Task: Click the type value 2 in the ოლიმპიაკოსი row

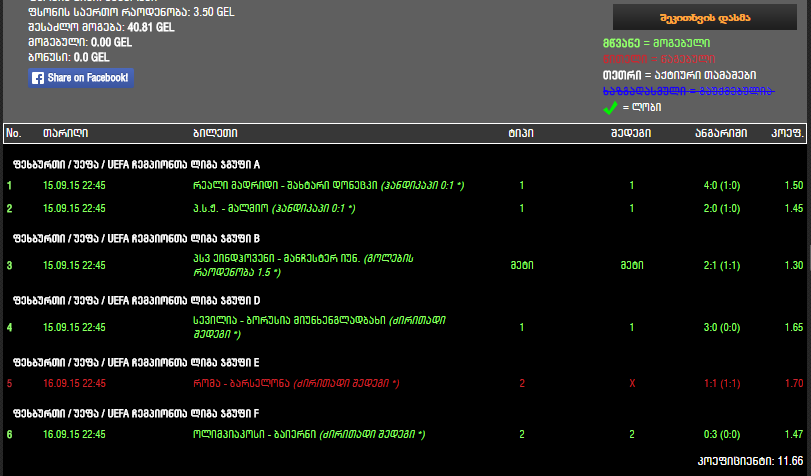Action: point(522,435)
